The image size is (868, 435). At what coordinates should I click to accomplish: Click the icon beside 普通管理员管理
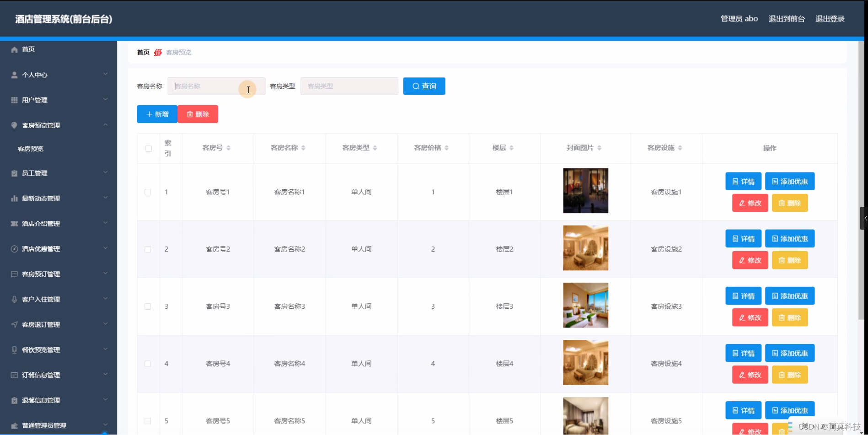pyautogui.click(x=14, y=425)
